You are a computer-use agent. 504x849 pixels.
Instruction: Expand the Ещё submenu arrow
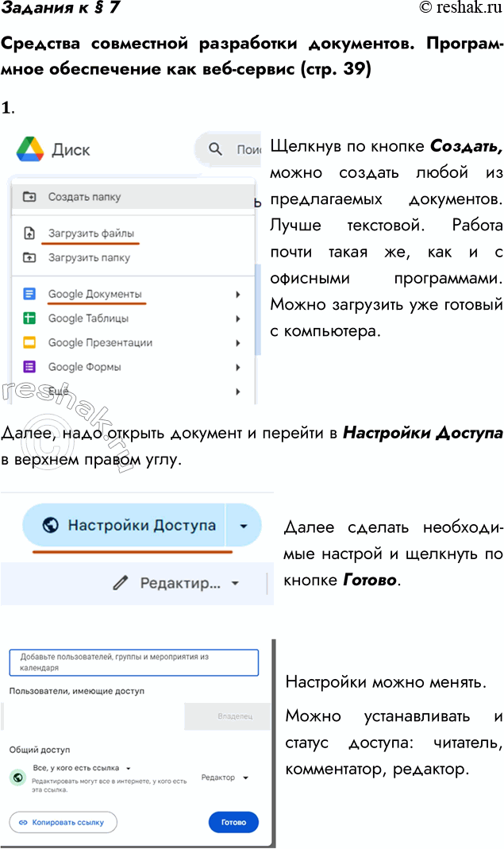[237, 392]
